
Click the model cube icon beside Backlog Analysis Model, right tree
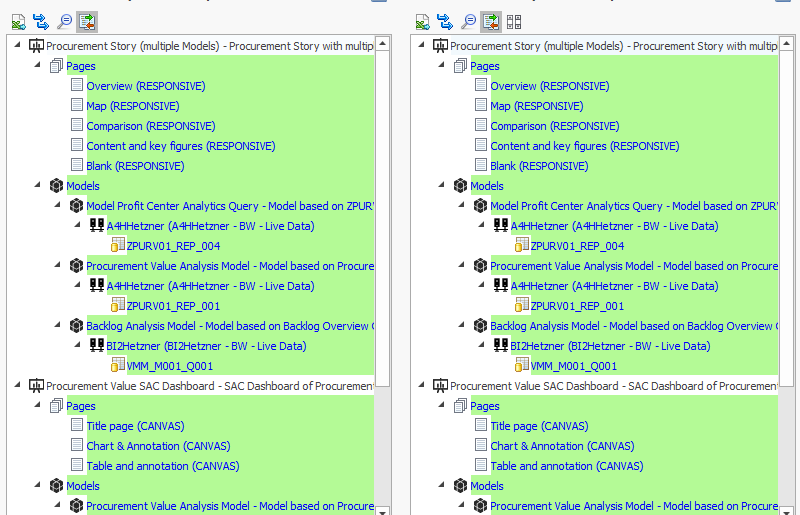(x=480, y=326)
